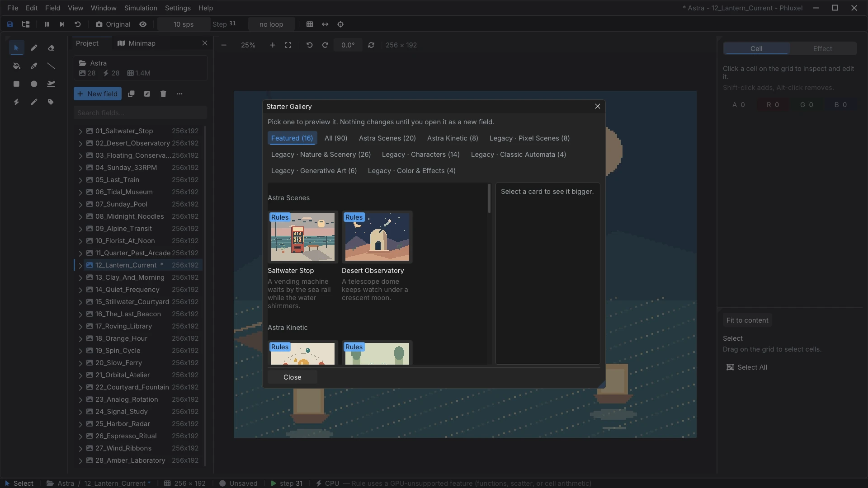
Task: Expand the 28_Amber_Laboratory tree row
Action: pos(80,461)
